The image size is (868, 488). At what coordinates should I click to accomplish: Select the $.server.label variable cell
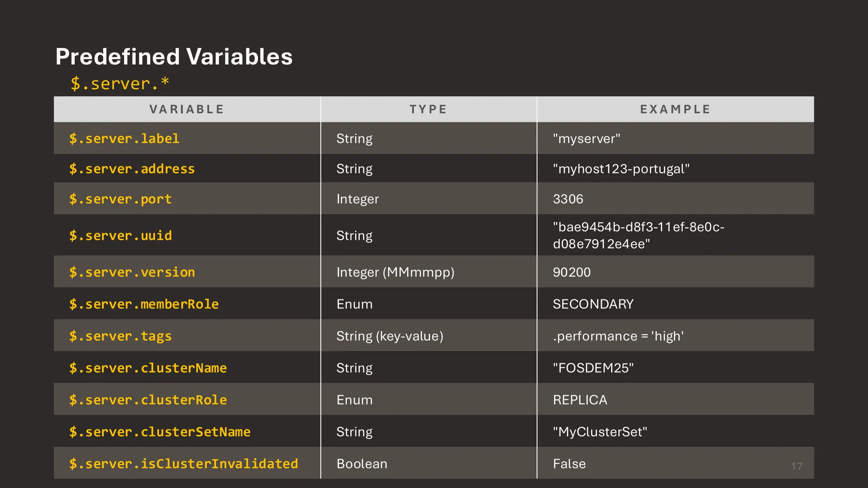point(124,139)
